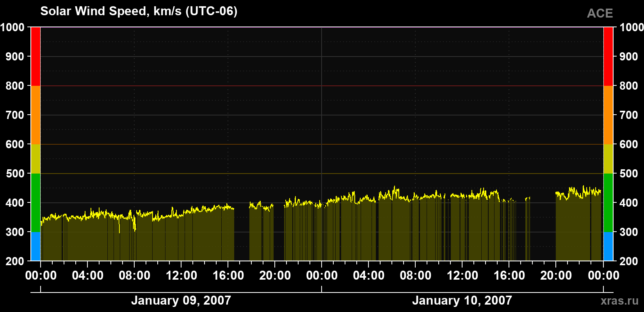The width and height of the screenshot is (644, 312).
Task: Select the green band on the left color scale
Action: point(36,203)
